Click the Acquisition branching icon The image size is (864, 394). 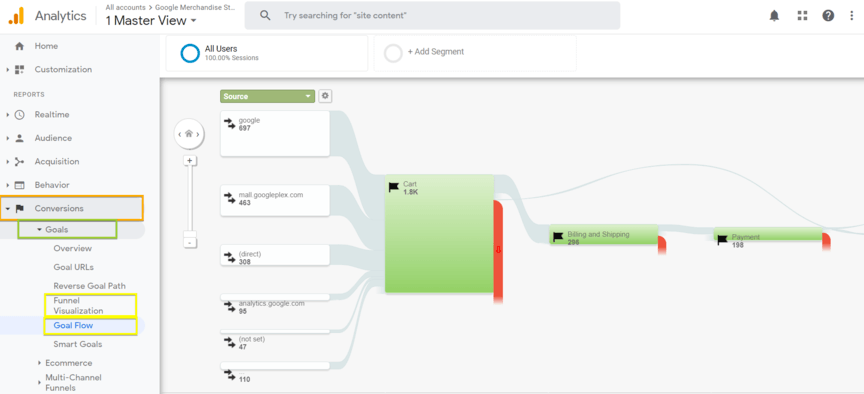[x=20, y=161]
